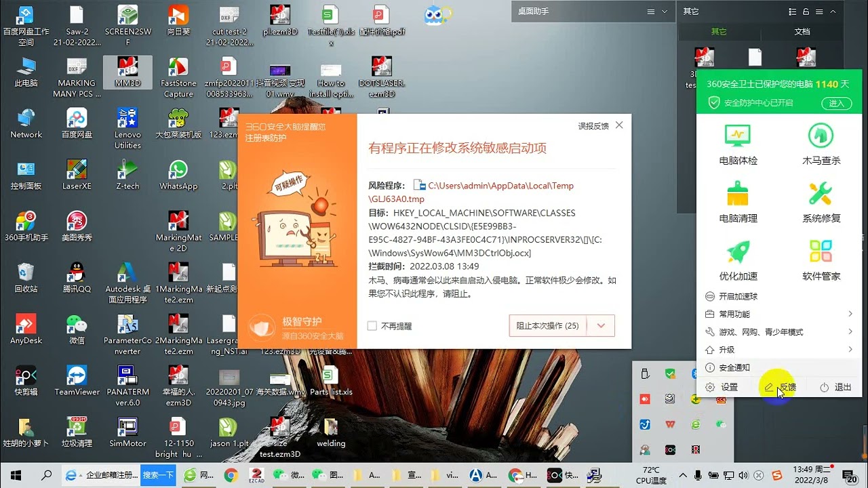This screenshot has height=488, width=868.
Task: Click the Chrome taskbar icon
Action: click(x=231, y=475)
